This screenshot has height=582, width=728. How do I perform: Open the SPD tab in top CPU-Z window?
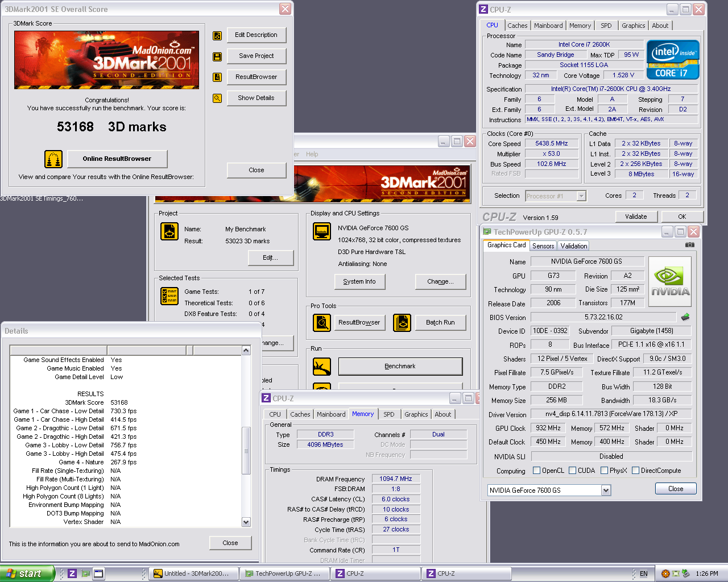[x=606, y=26]
